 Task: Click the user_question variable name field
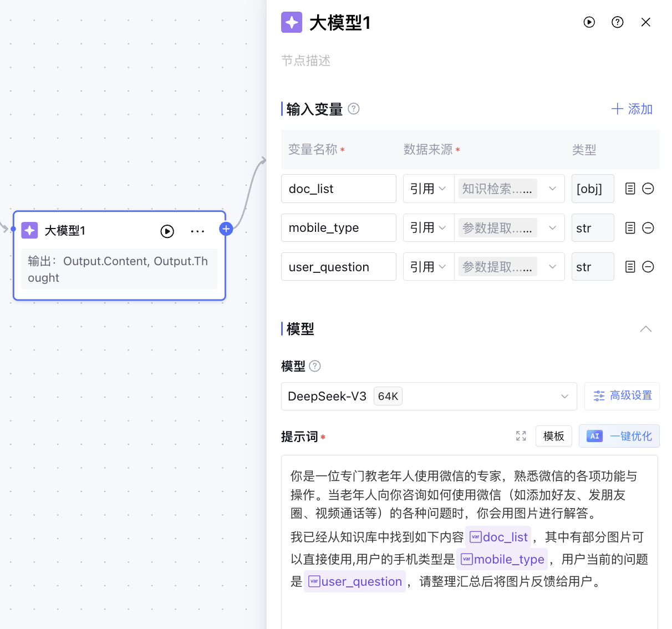[x=338, y=267]
